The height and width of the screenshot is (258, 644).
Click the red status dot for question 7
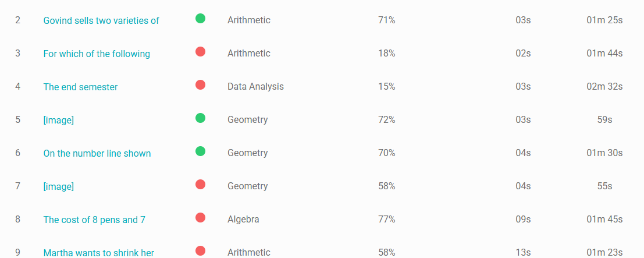click(201, 185)
